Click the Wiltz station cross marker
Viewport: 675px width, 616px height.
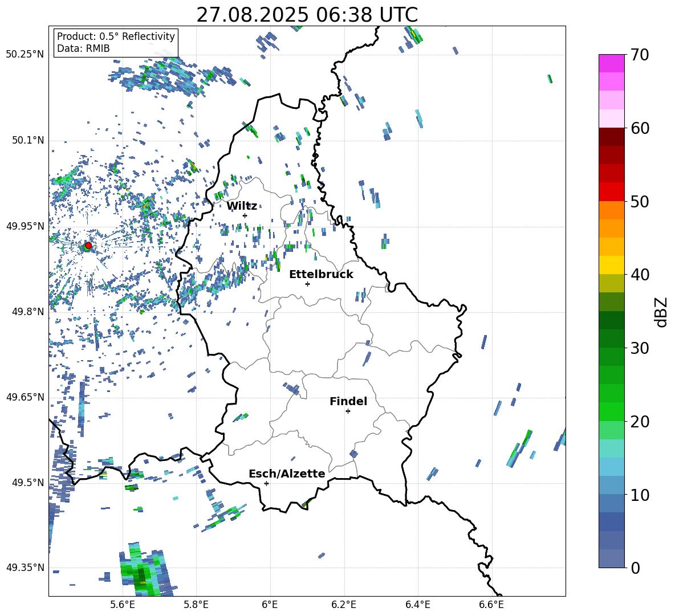point(245,215)
